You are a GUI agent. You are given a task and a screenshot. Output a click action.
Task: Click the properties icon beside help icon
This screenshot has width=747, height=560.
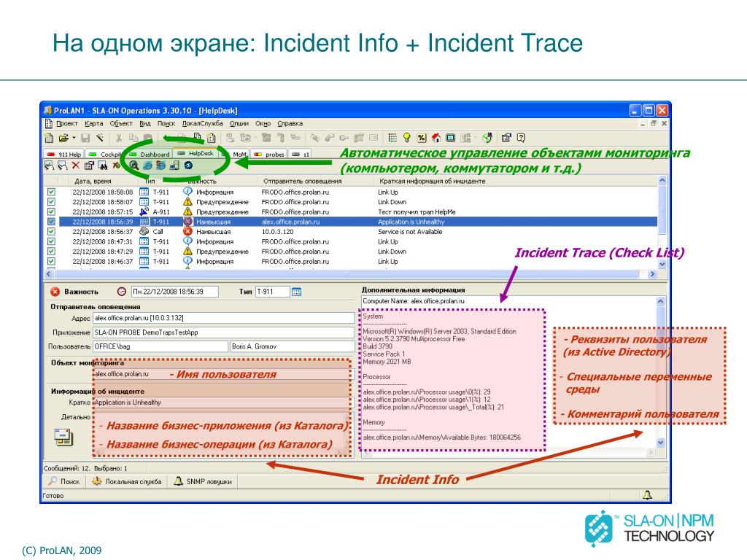506,138
